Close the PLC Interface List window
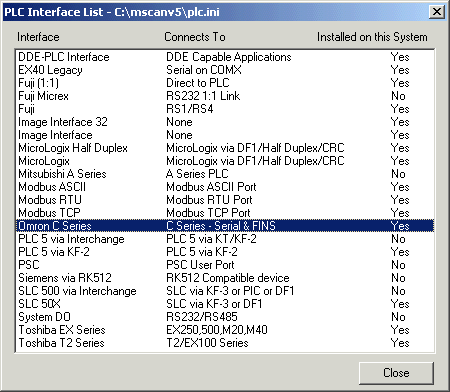 (437, 12)
